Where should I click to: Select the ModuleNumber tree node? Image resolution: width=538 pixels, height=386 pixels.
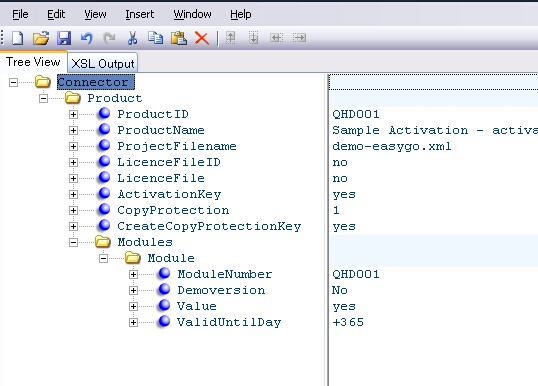click(225, 274)
